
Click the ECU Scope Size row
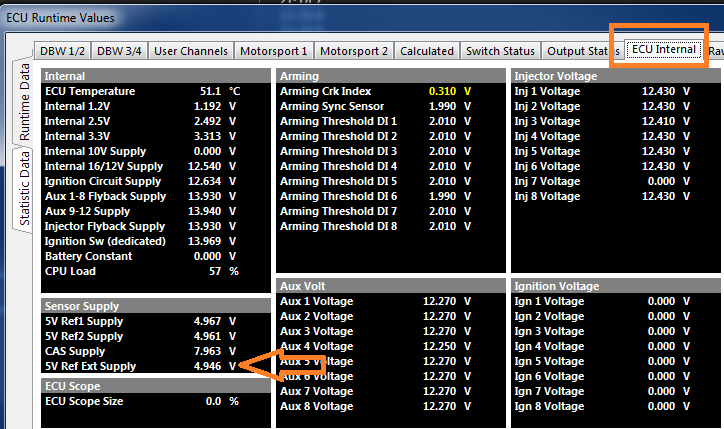pyautogui.click(x=156, y=401)
